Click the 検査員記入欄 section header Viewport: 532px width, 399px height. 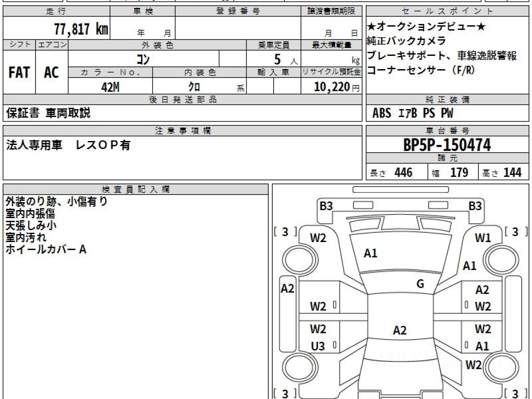coord(136,189)
